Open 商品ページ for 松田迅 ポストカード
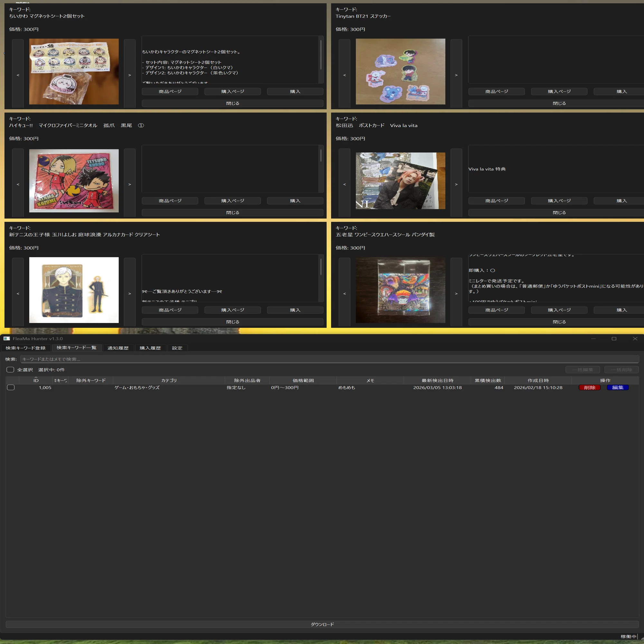This screenshot has width=644, height=644. click(x=497, y=201)
